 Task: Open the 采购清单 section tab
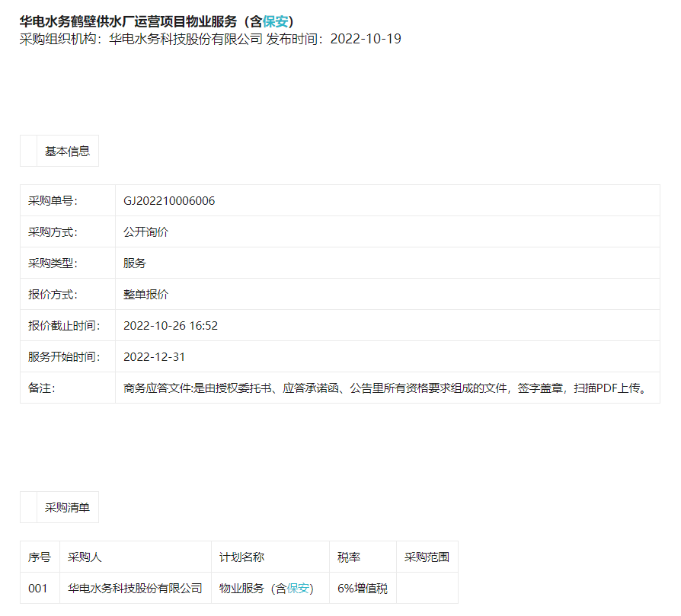67,507
